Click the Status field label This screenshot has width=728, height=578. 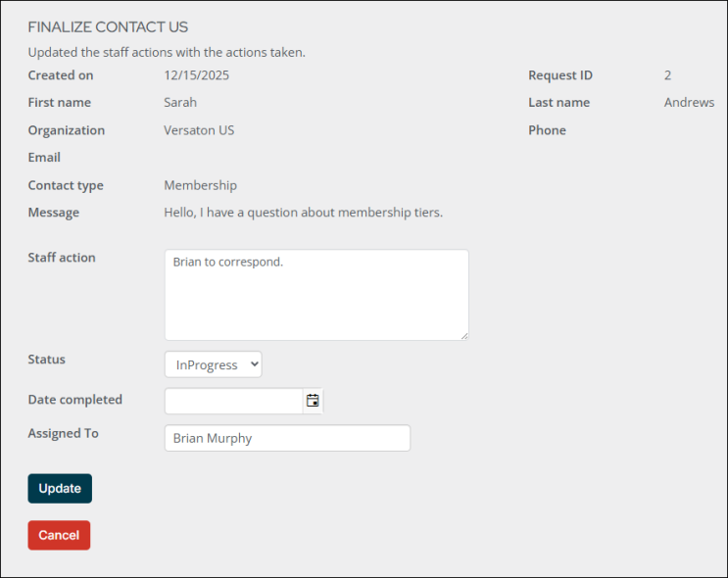click(47, 360)
